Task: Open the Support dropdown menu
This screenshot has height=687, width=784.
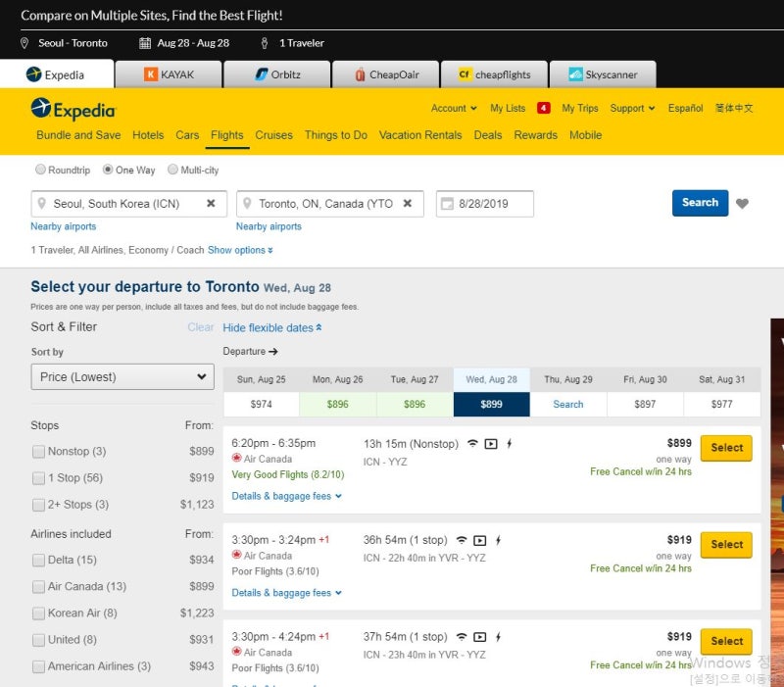Action: click(x=632, y=108)
